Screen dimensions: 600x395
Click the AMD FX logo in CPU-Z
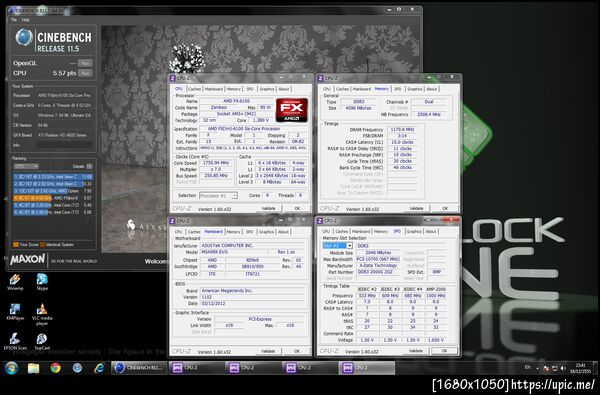(292, 110)
